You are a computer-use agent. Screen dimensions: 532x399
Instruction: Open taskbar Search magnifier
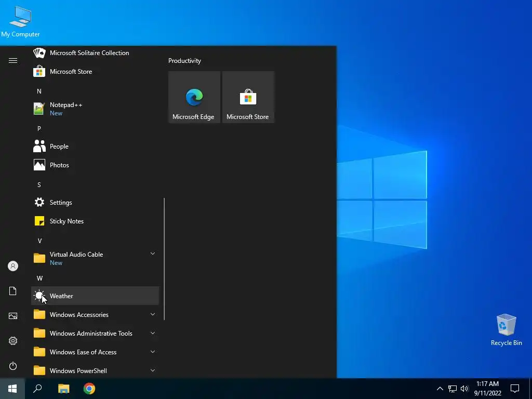click(x=37, y=389)
